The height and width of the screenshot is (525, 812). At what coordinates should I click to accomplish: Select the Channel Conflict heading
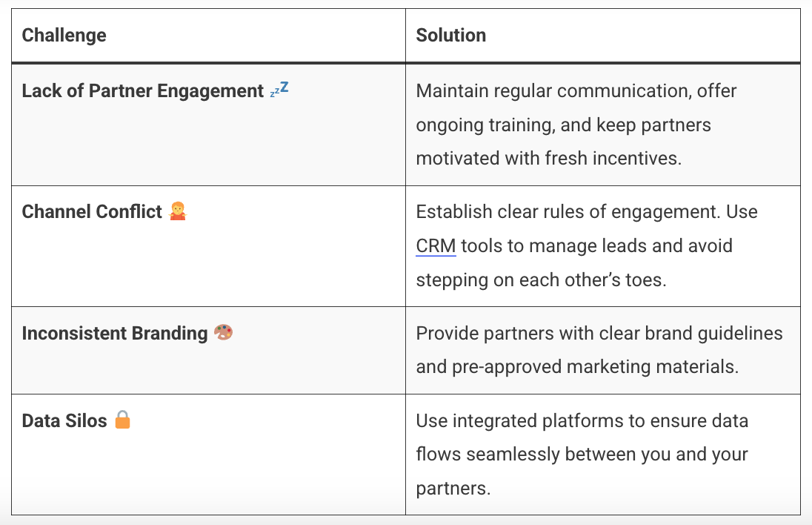point(92,211)
